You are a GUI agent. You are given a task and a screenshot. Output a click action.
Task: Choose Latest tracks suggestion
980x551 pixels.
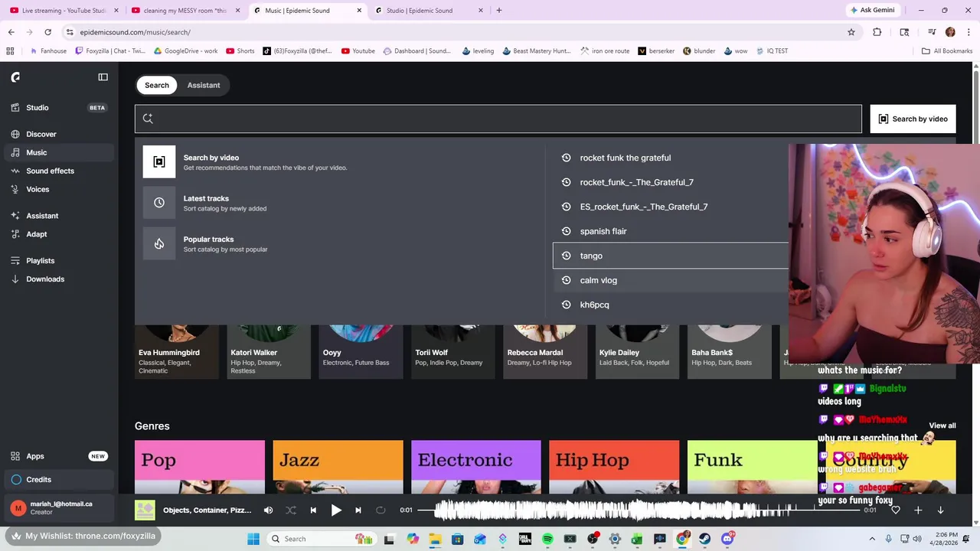pyautogui.click(x=340, y=203)
